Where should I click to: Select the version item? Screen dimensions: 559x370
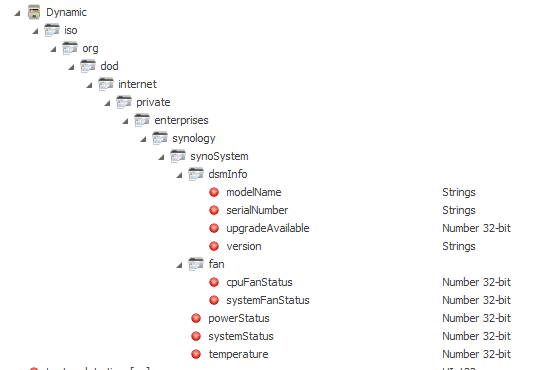point(244,246)
